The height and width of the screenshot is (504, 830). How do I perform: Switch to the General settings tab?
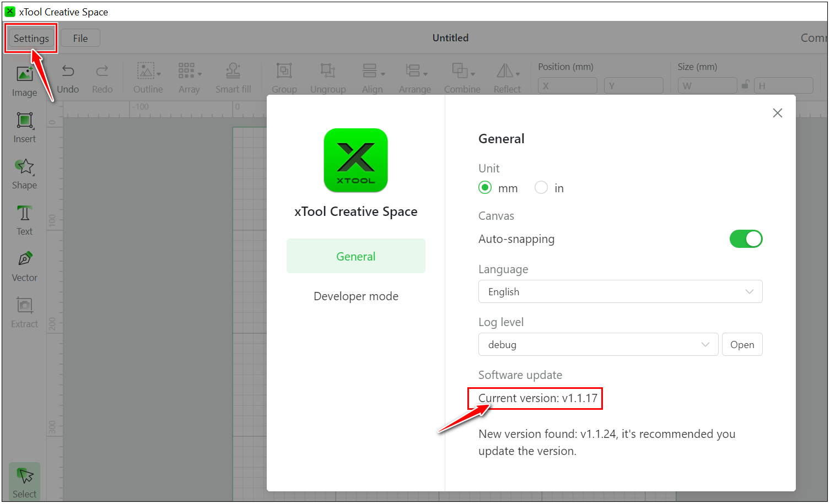[356, 256]
